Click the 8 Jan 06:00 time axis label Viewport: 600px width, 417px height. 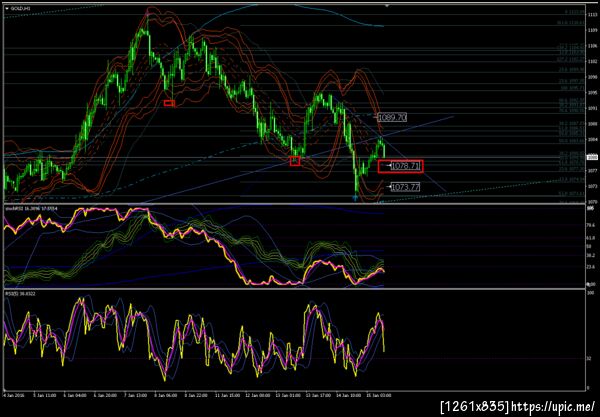(x=166, y=395)
